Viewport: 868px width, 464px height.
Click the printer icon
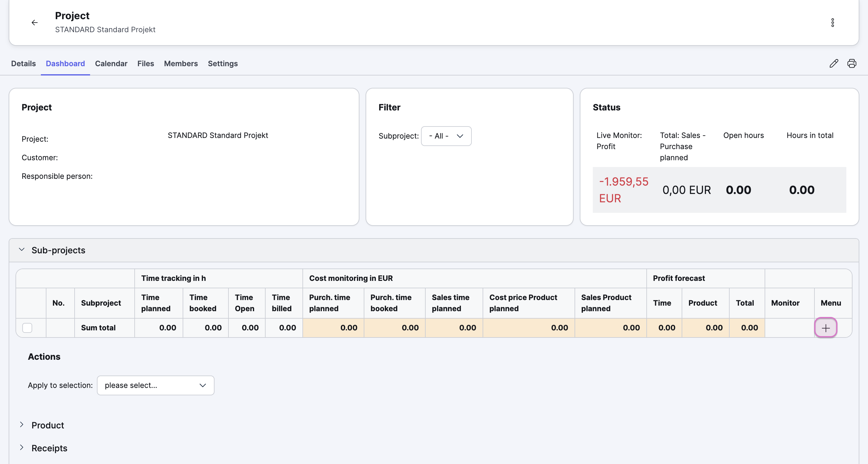[x=852, y=63]
